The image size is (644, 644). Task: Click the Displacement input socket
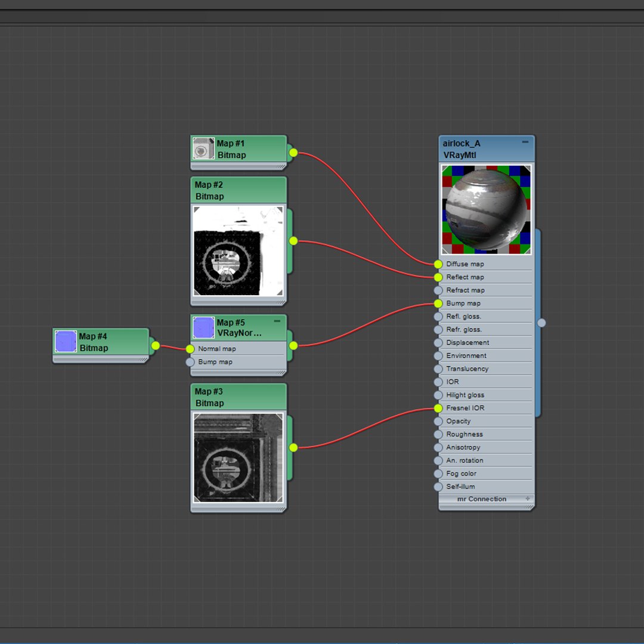click(438, 343)
